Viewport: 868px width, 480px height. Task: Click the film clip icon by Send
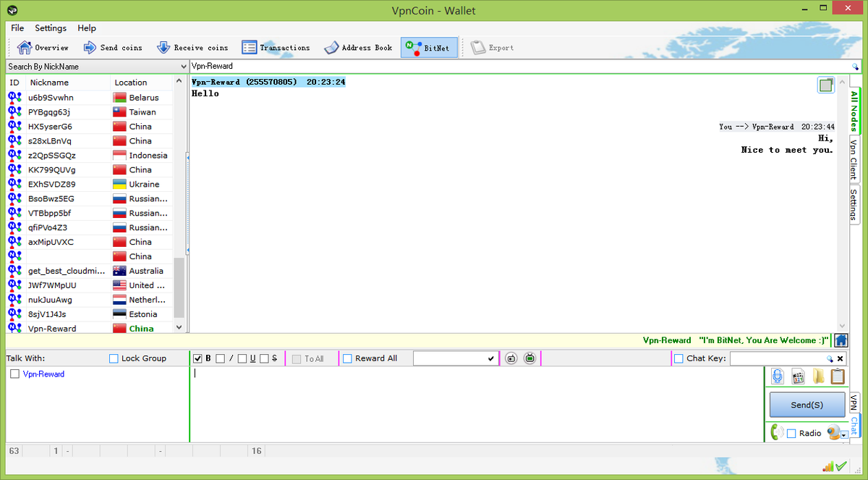coord(799,376)
